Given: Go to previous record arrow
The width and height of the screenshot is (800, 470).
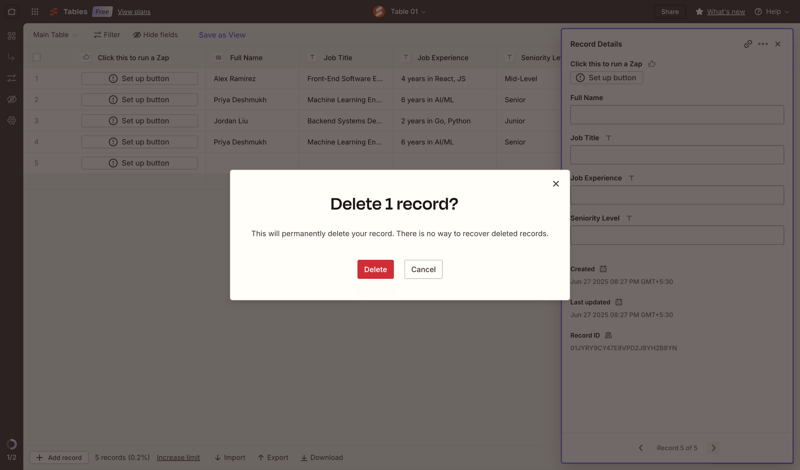Looking at the screenshot, I should click(641, 448).
